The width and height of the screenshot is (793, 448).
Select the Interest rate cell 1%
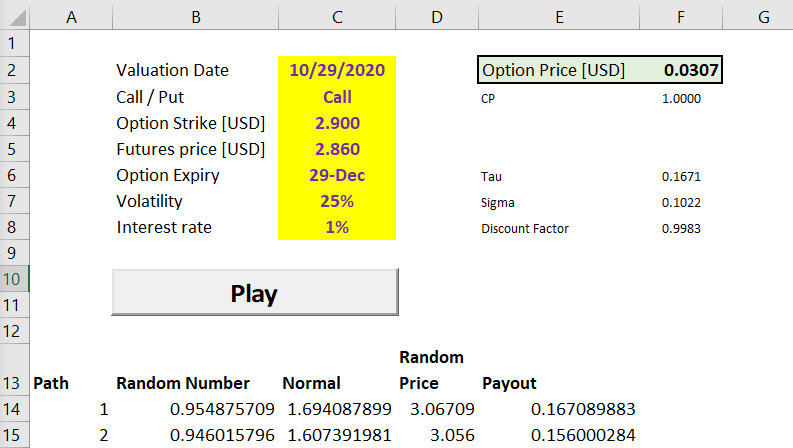[337, 227]
